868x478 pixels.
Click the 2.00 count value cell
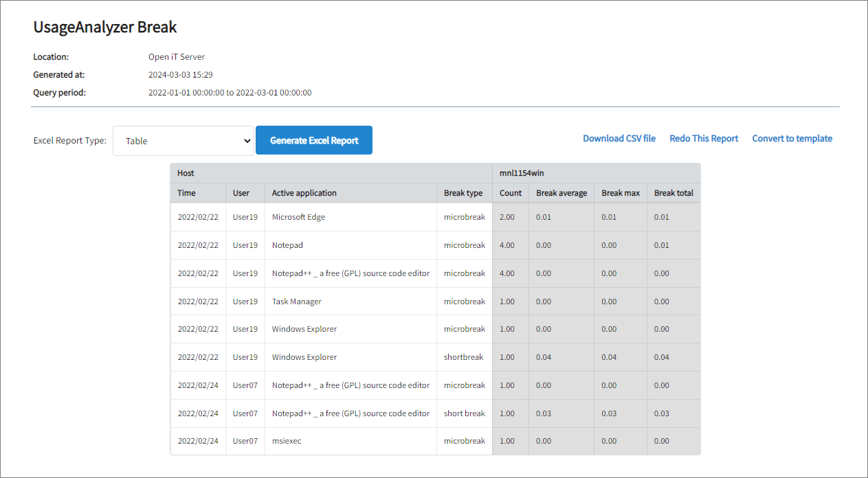click(507, 217)
